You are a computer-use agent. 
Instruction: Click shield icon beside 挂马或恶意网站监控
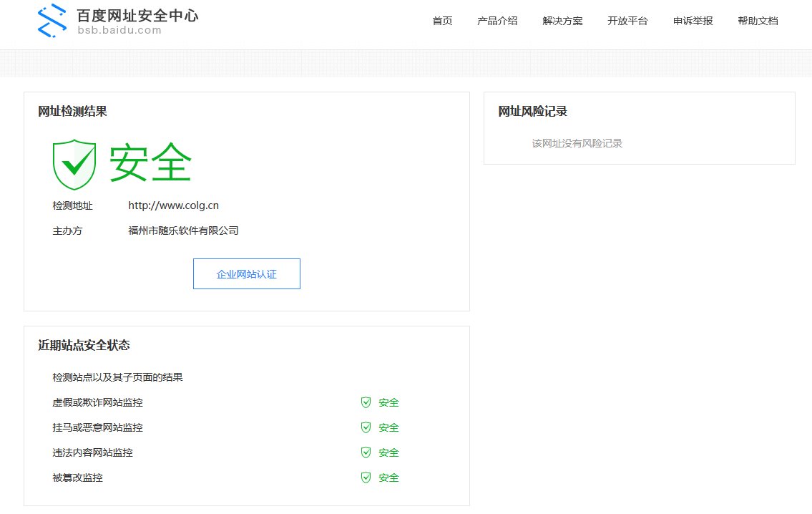click(x=366, y=427)
